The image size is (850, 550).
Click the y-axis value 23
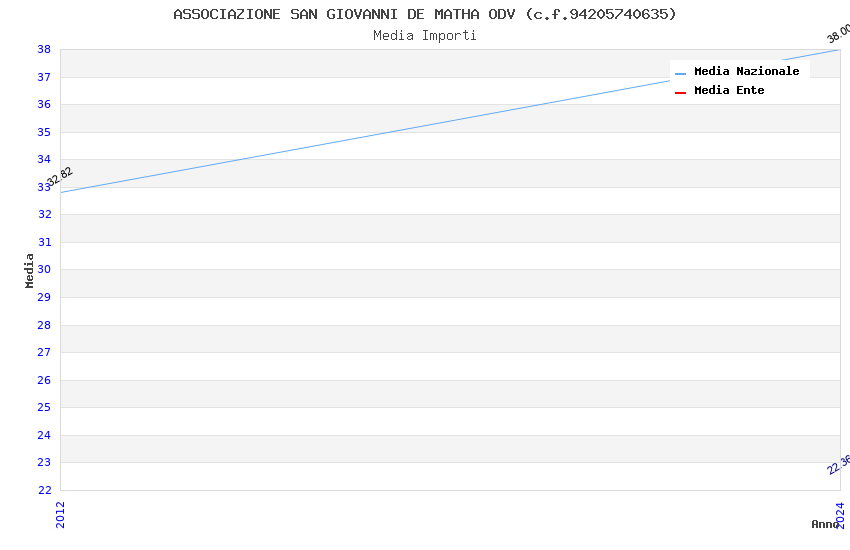(x=44, y=462)
